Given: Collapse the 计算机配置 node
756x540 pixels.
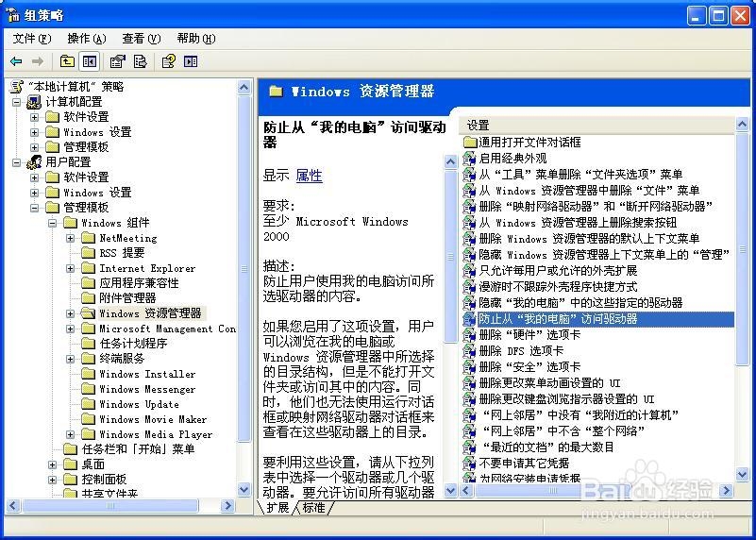Looking at the screenshot, I should click(16, 102).
